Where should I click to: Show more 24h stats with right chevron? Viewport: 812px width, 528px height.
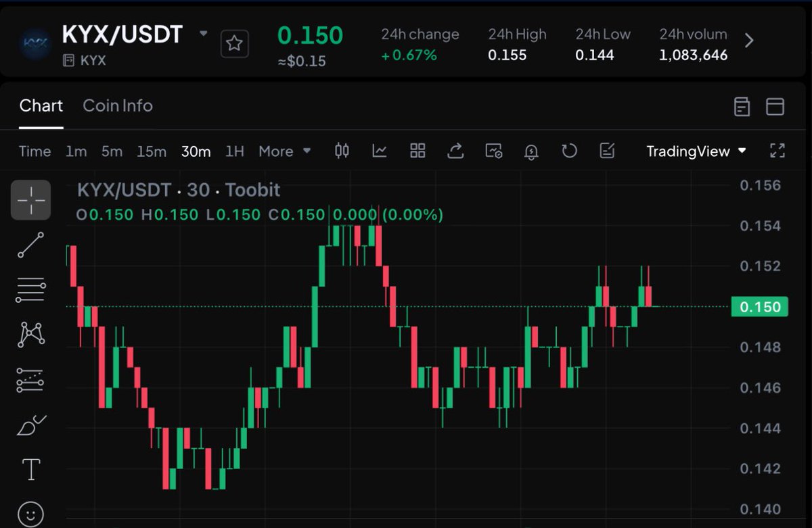click(x=748, y=41)
